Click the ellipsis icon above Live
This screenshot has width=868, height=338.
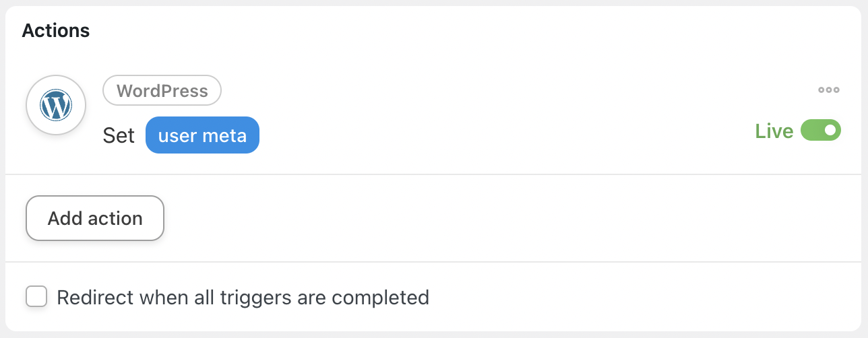pos(828,90)
